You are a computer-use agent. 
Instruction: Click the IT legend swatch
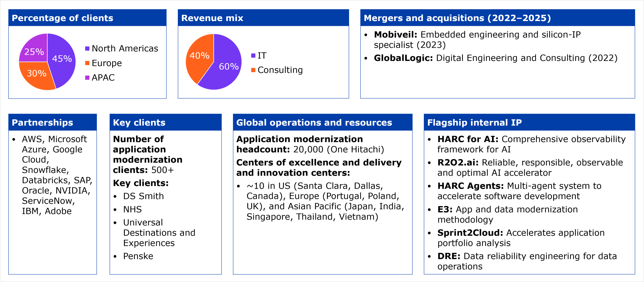click(x=253, y=56)
